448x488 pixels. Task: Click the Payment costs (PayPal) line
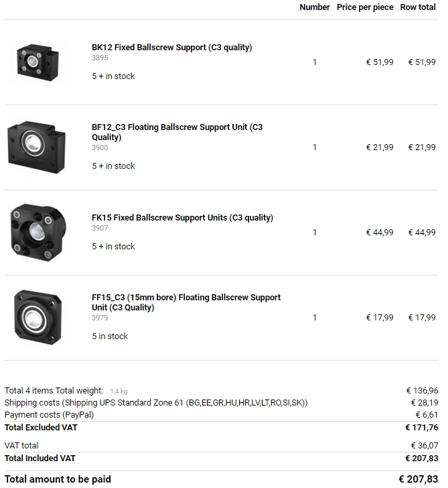49,415
